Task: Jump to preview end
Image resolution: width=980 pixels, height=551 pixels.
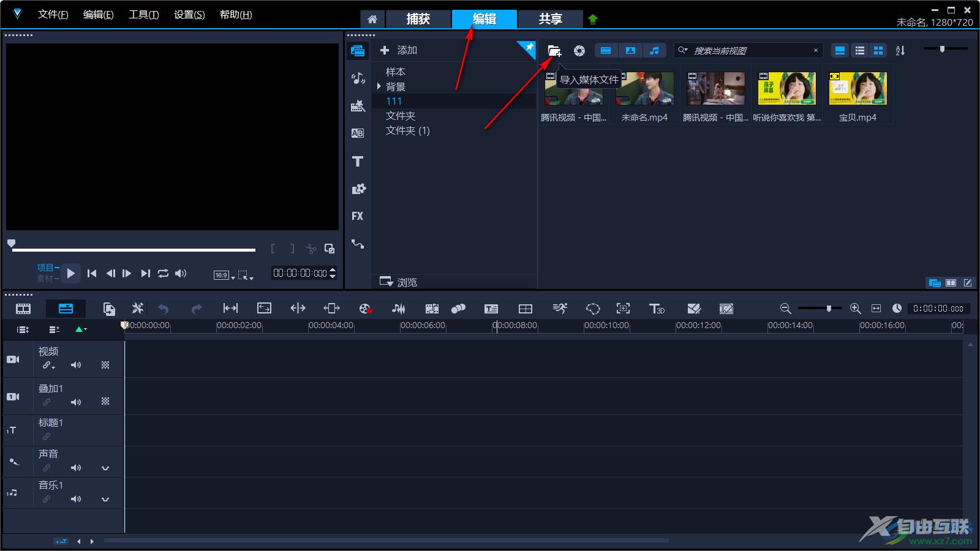Action: [145, 274]
